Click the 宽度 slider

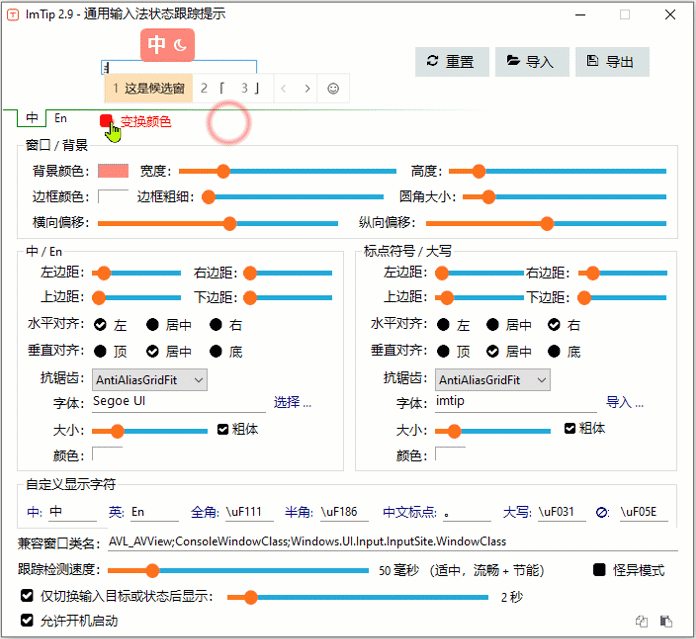coord(287,171)
